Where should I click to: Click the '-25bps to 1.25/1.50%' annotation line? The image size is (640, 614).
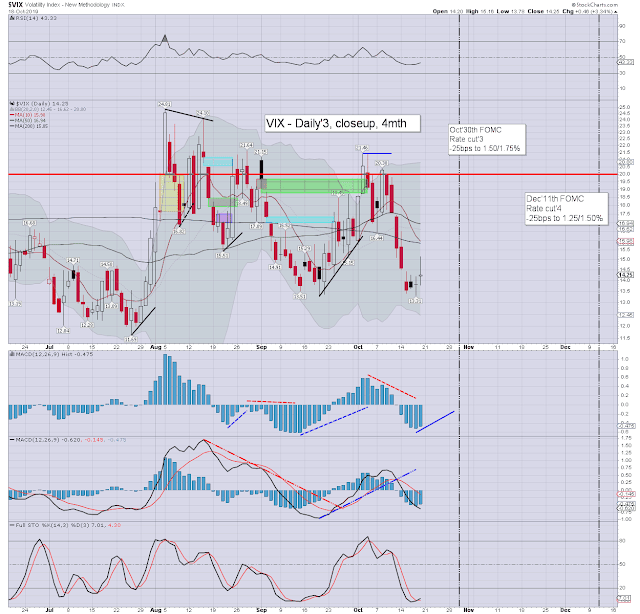point(564,218)
